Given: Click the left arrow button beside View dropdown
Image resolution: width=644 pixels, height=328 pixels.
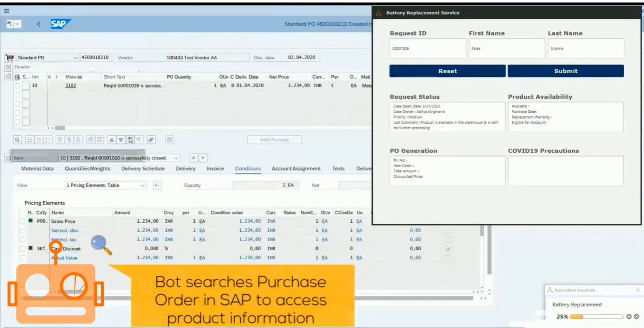Looking at the screenshot, I should coord(157,185).
